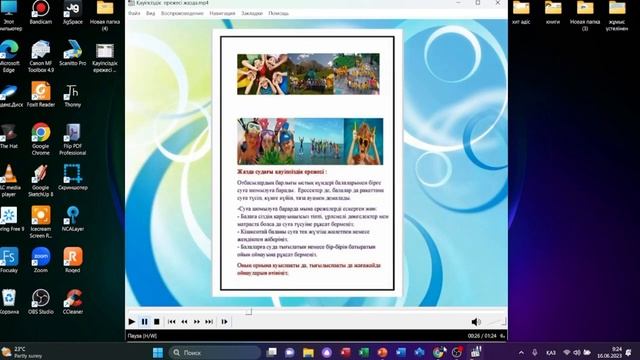Switch the КАЗ input language indicator
This screenshot has height=360, width=640.
pyautogui.click(x=550, y=353)
